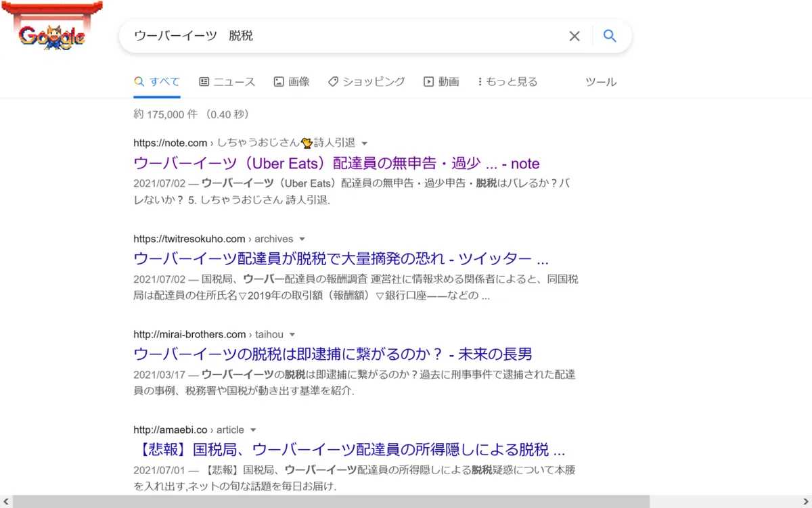This screenshot has width=812, height=508.
Task: Go to the 動画 tab
Action: (x=441, y=82)
